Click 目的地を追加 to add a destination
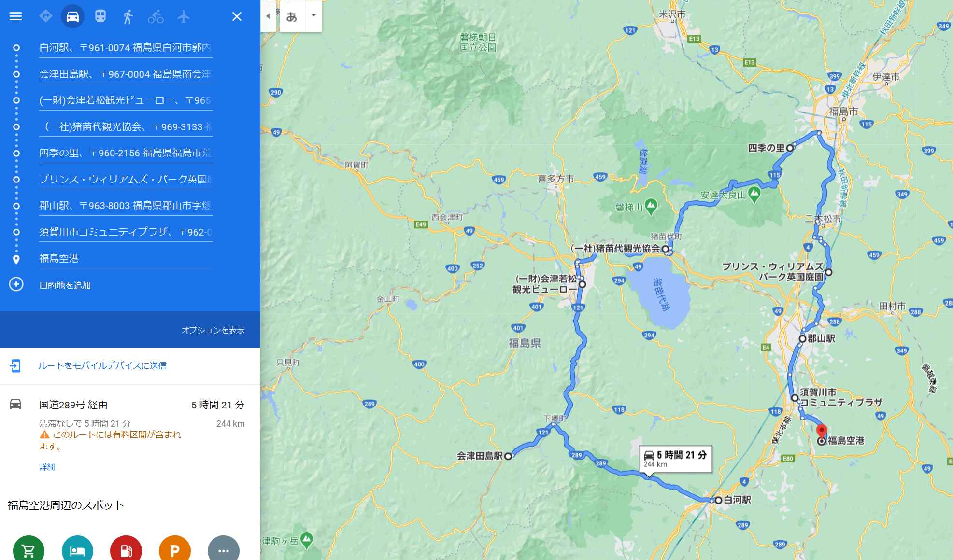The width and height of the screenshot is (953, 560). tap(65, 285)
